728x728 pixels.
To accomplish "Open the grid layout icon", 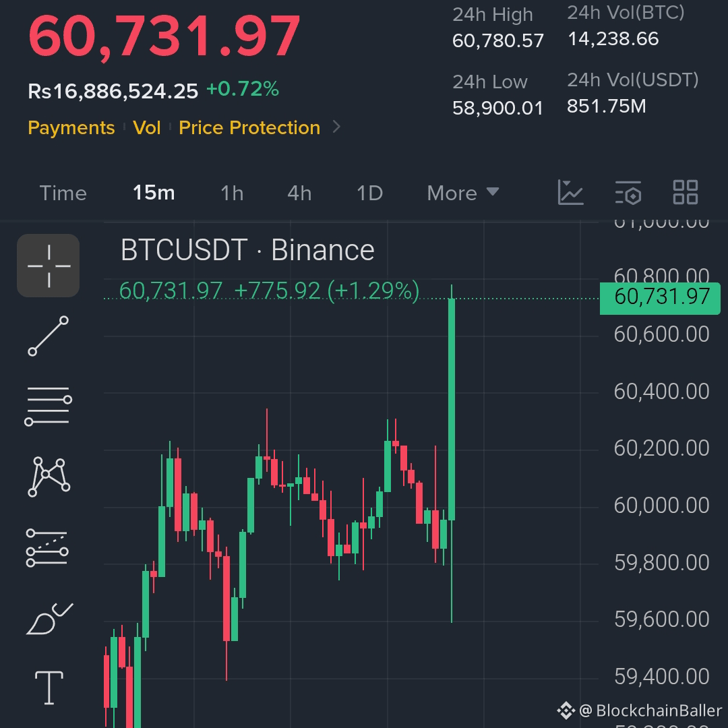I will point(686,192).
